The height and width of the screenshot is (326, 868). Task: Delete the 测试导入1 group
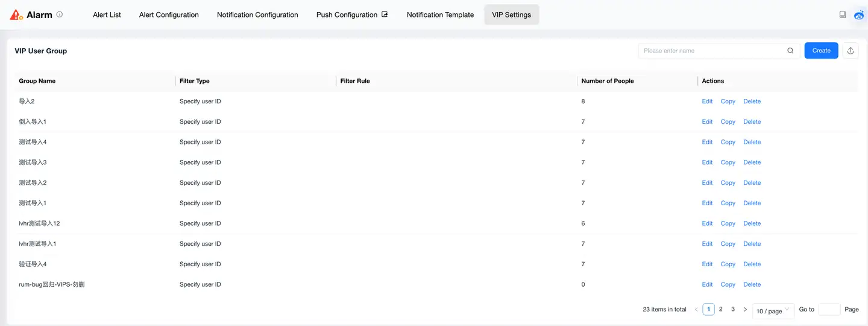pyautogui.click(x=752, y=203)
